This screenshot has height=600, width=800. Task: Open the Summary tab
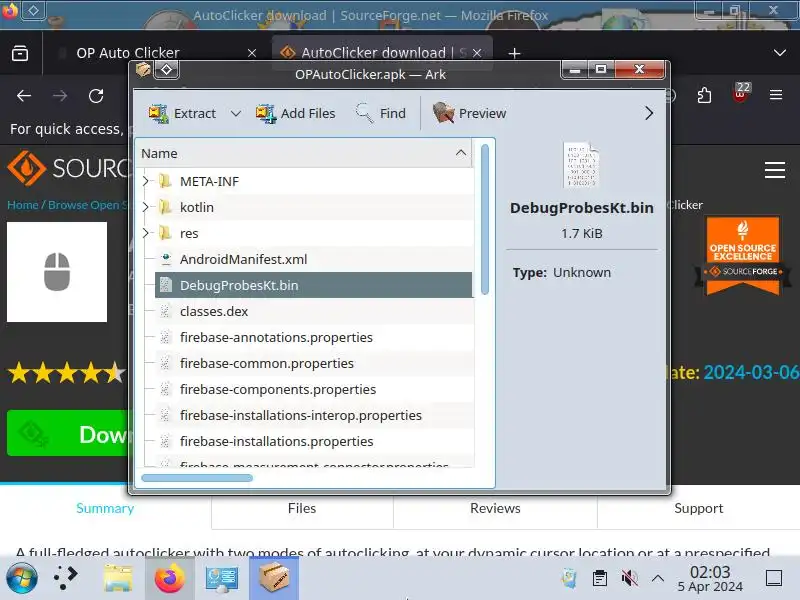pyautogui.click(x=105, y=508)
